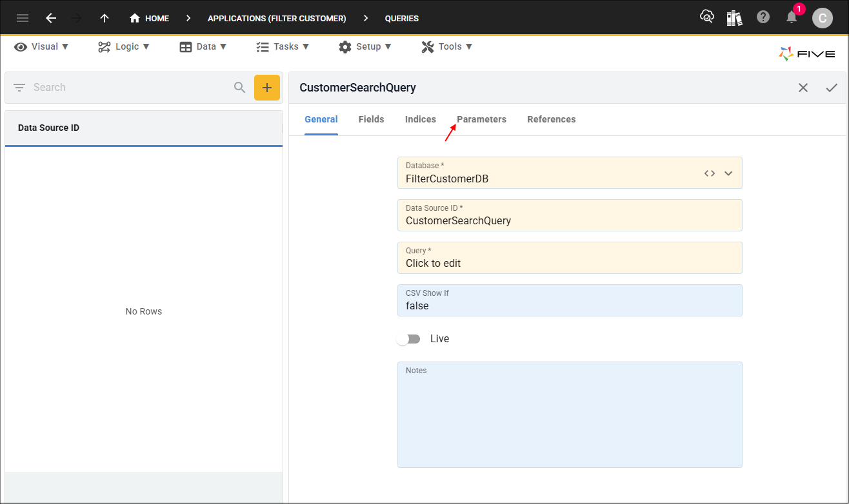849x504 pixels.
Task: Click the cloud deploy icon
Action: (707, 17)
